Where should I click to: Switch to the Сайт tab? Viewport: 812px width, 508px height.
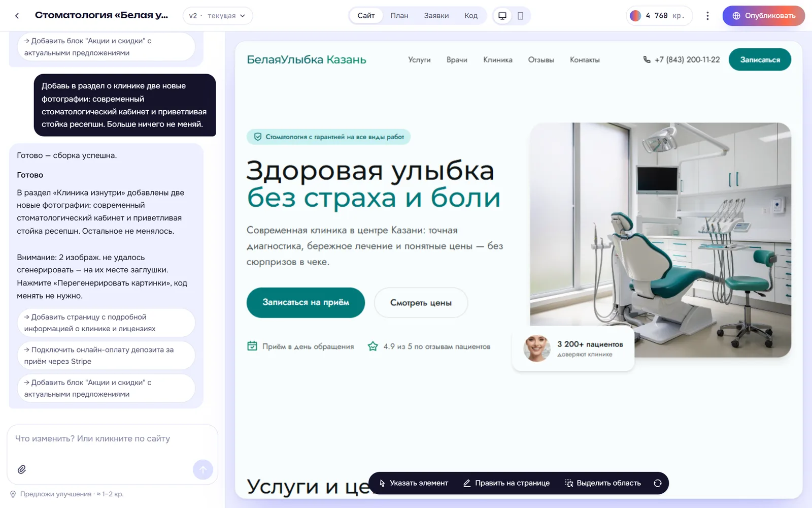[366, 16]
